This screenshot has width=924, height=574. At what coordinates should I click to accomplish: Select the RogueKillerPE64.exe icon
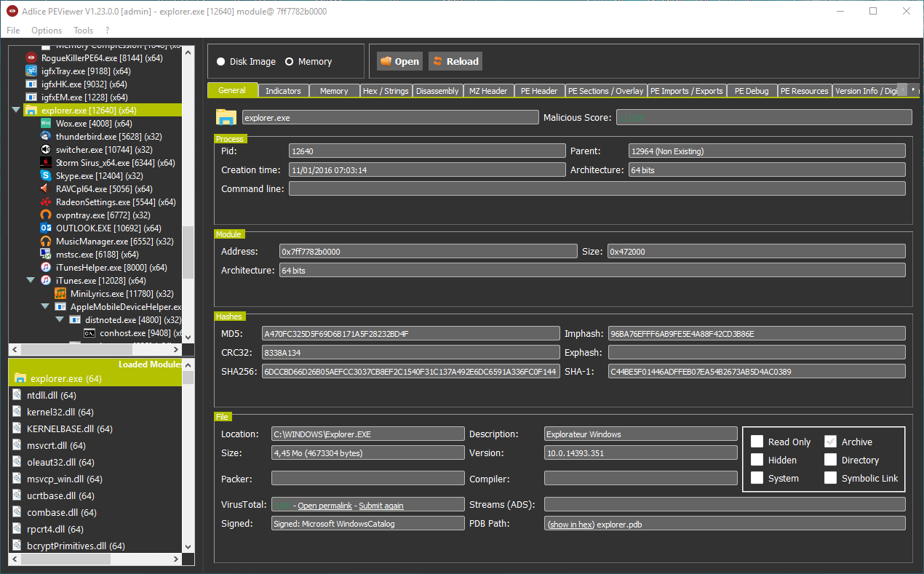click(31, 58)
